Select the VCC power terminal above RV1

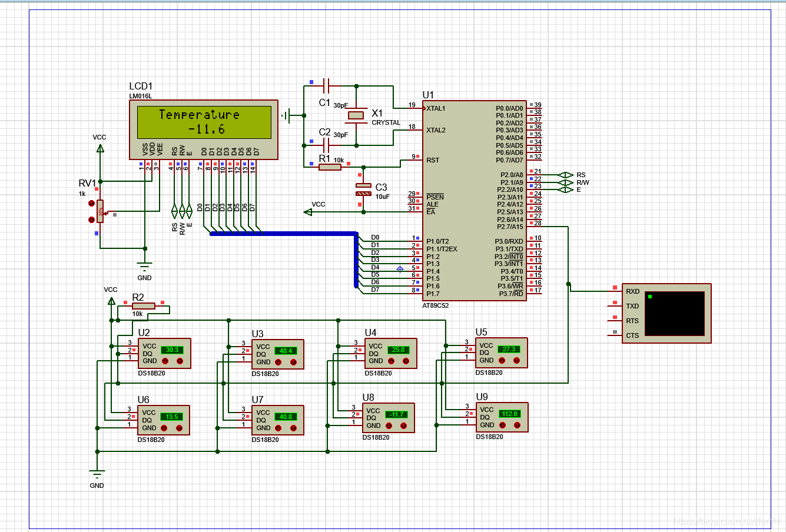click(x=100, y=148)
